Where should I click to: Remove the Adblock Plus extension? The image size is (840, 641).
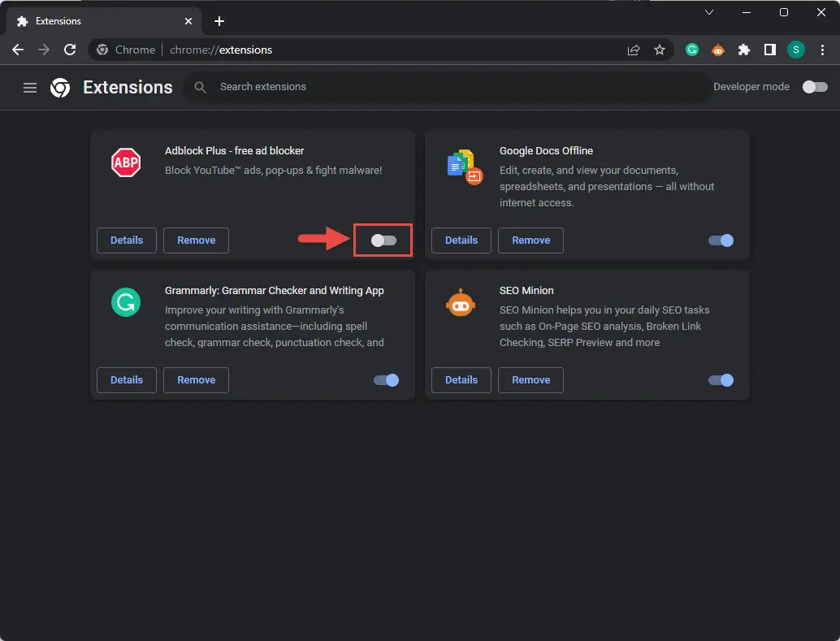pyautogui.click(x=196, y=240)
